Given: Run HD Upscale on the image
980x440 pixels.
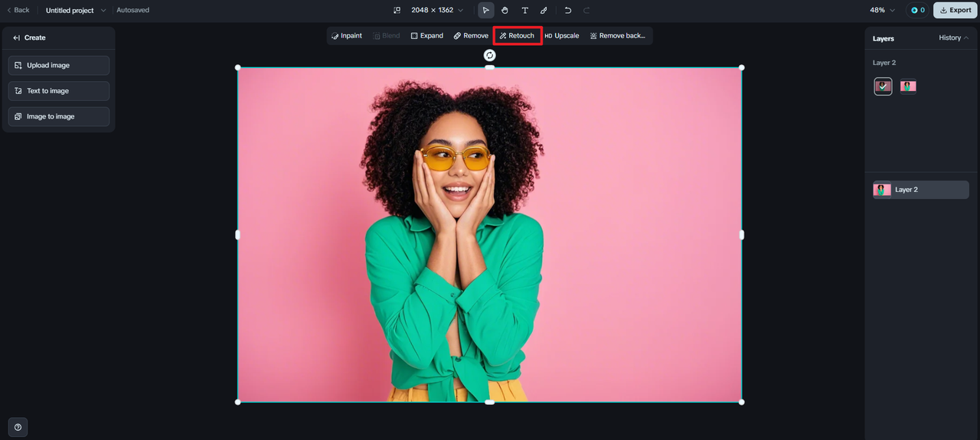Looking at the screenshot, I should 562,36.
